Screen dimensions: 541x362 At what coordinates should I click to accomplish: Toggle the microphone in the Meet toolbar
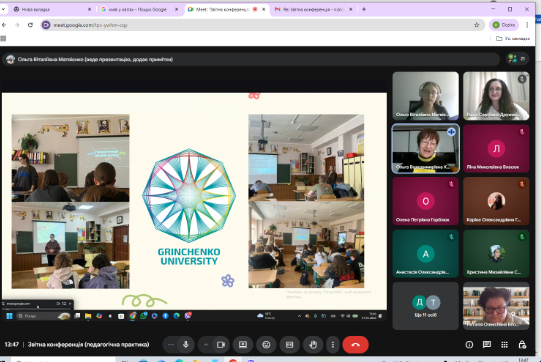tap(186, 344)
